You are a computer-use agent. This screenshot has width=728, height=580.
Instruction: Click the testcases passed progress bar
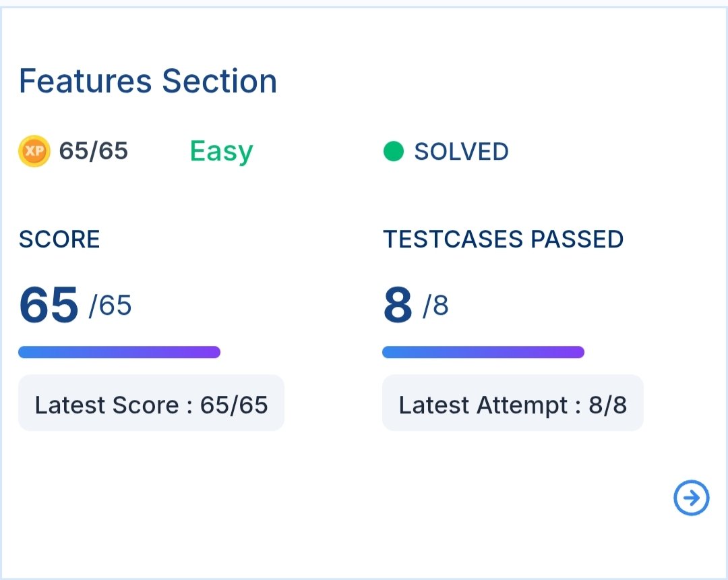click(x=483, y=352)
